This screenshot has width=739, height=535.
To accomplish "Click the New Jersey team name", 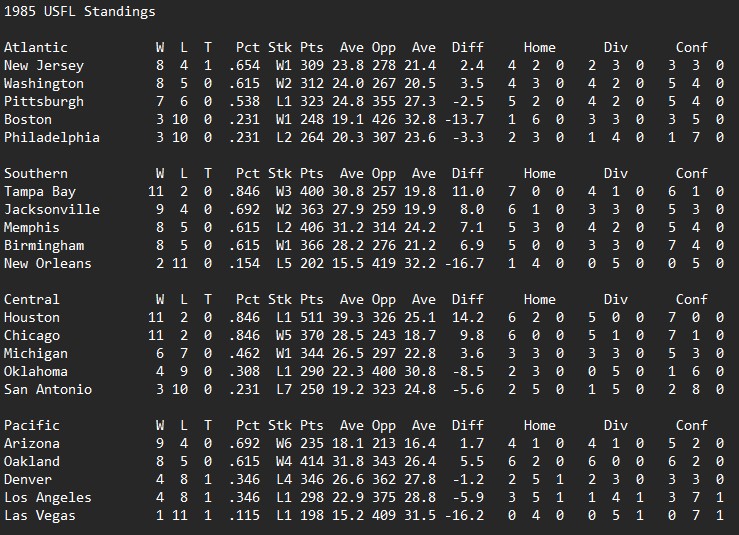I will coord(44,65).
